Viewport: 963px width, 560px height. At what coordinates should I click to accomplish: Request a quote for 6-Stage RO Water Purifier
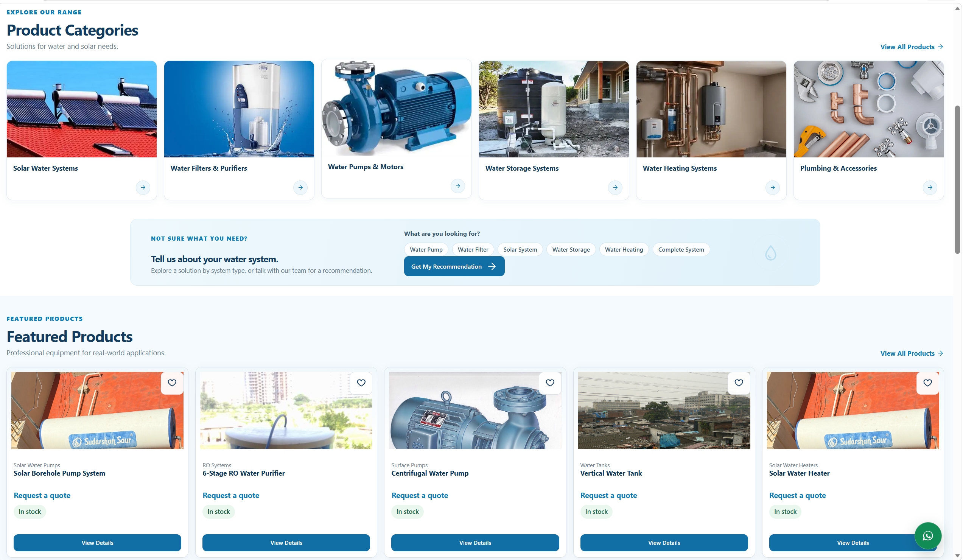coord(231,495)
